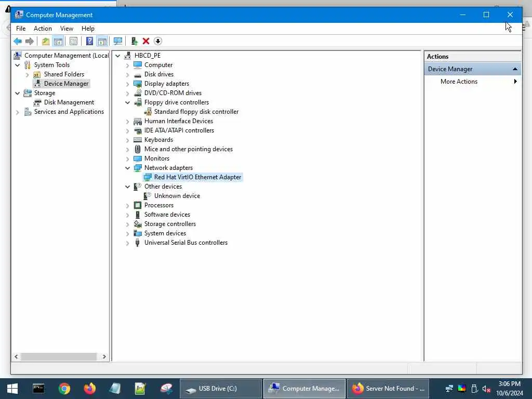
Task: Expand the Display adapters category
Action: (128, 84)
